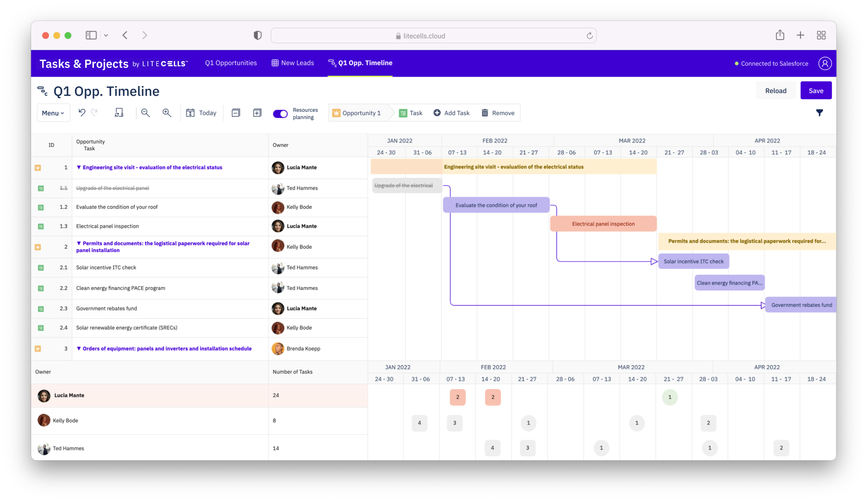This screenshot has height=502, width=868.
Task: Click the Menu dropdown
Action: (53, 113)
